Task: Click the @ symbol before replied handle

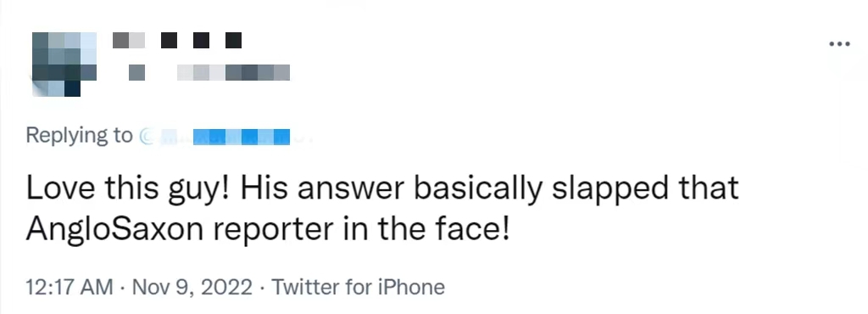Action: pos(146,137)
